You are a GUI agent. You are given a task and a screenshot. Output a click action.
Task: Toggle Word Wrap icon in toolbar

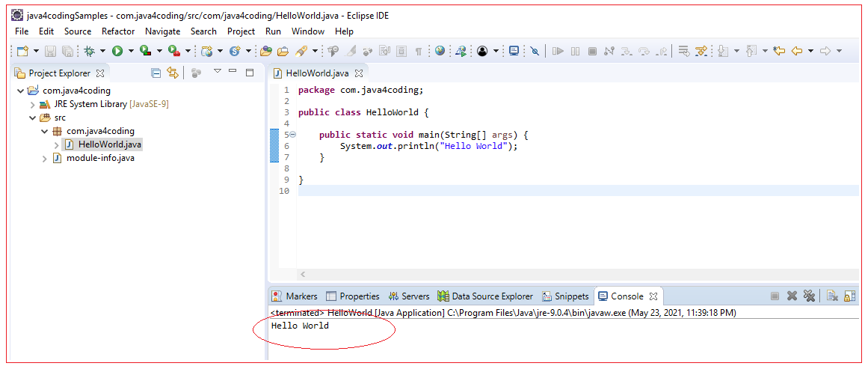[x=385, y=51]
